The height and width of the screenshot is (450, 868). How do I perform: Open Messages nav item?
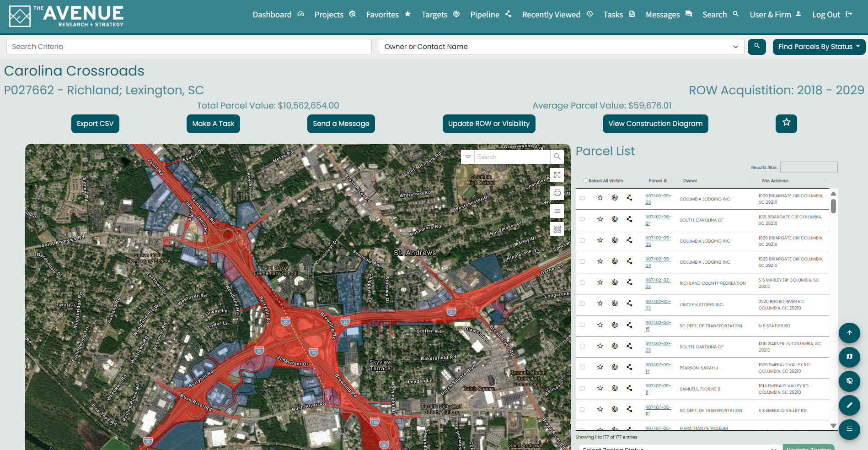pyautogui.click(x=669, y=15)
